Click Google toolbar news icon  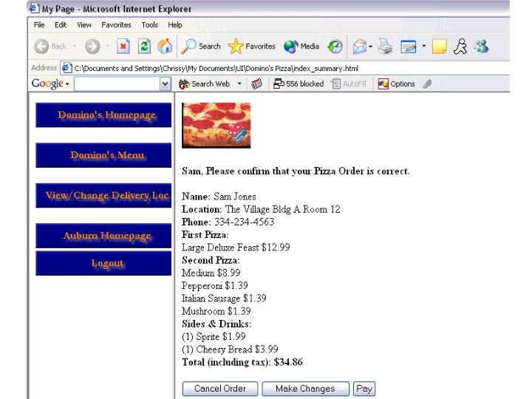[x=257, y=83]
